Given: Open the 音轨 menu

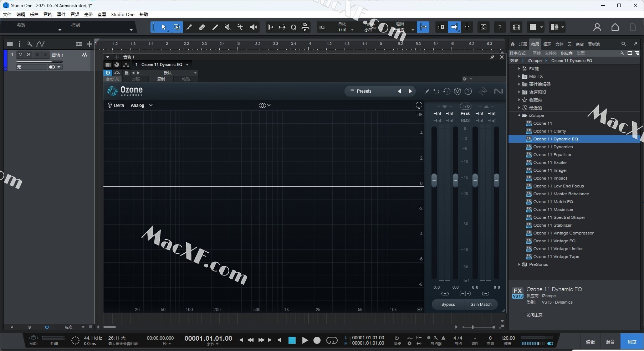Looking at the screenshot, I should [x=48, y=15].
